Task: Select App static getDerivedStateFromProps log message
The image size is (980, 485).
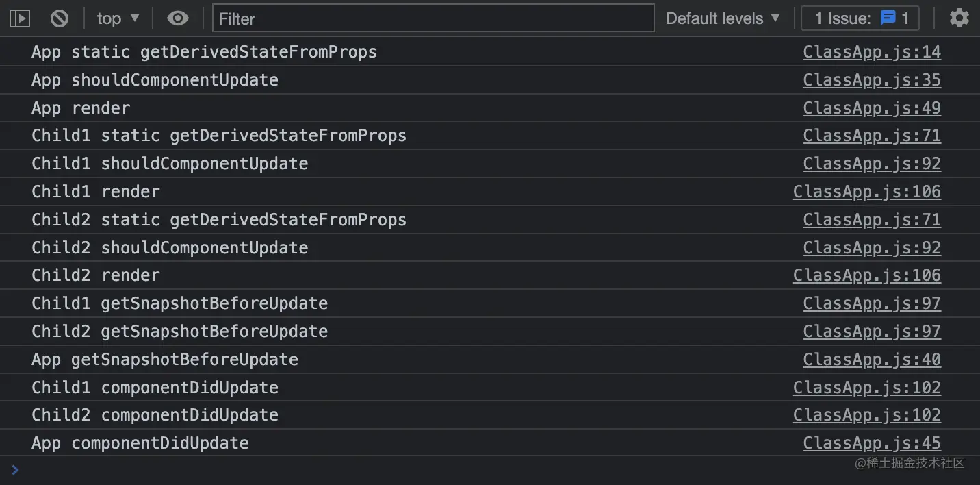Action: (x=204, y=52)
